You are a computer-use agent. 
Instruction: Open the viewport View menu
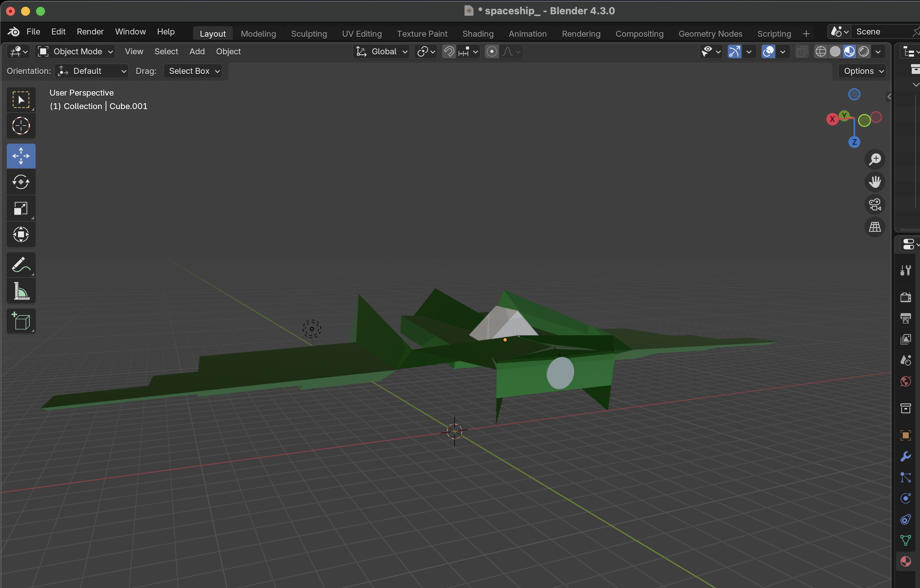point(134,51)
